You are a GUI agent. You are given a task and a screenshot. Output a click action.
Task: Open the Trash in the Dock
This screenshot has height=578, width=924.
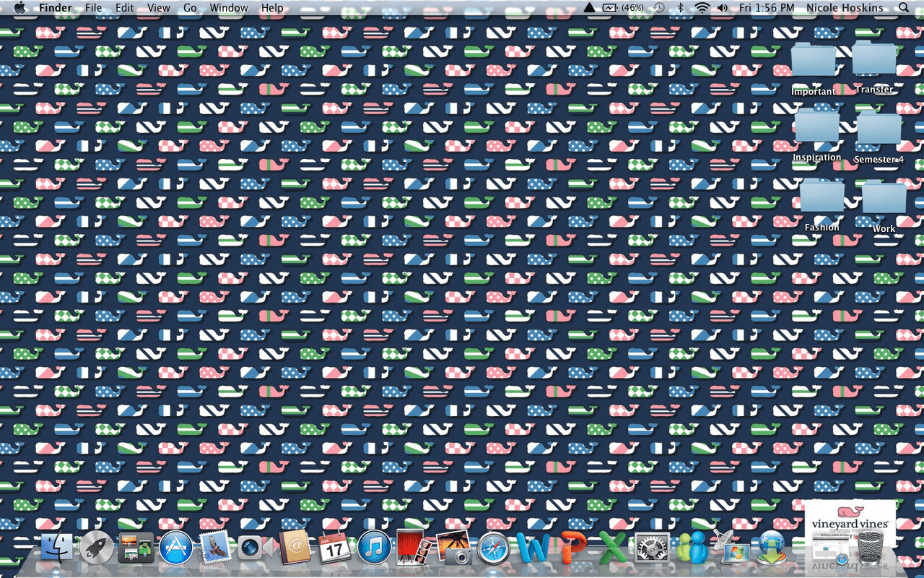pos(871,548)
